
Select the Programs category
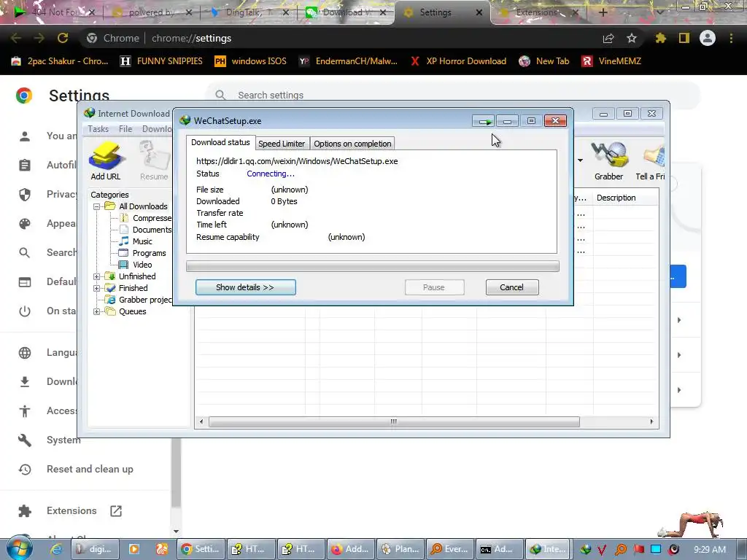[x=149, y=253]
